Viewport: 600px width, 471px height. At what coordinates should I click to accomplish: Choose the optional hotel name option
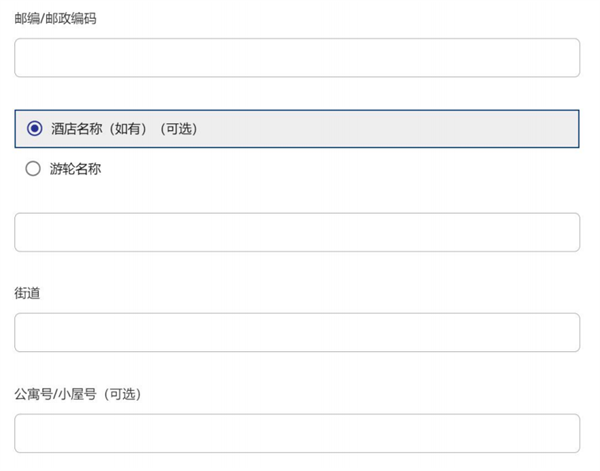tap(34, 128)
